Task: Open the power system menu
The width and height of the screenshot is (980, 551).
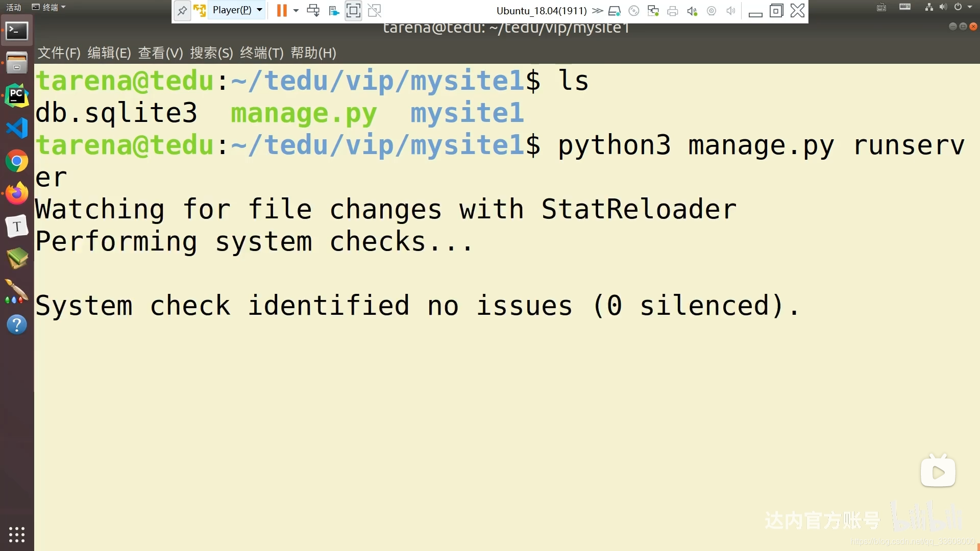Action: coord(963,7)
